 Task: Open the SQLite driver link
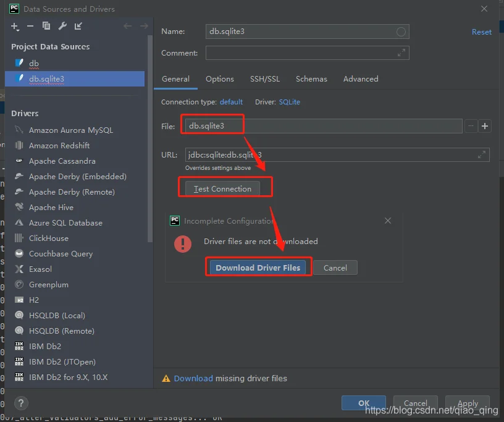pos(289,102)
